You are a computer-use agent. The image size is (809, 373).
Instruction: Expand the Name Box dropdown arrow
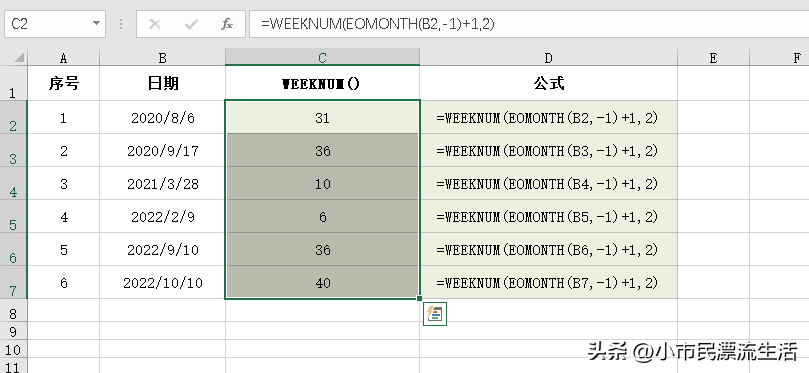[96, 24]
